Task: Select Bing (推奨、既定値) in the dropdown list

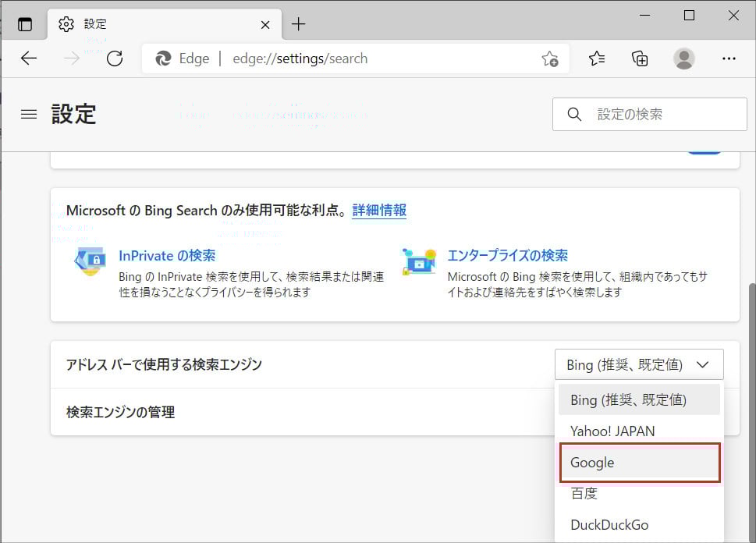Action: (x=639, y=399)
